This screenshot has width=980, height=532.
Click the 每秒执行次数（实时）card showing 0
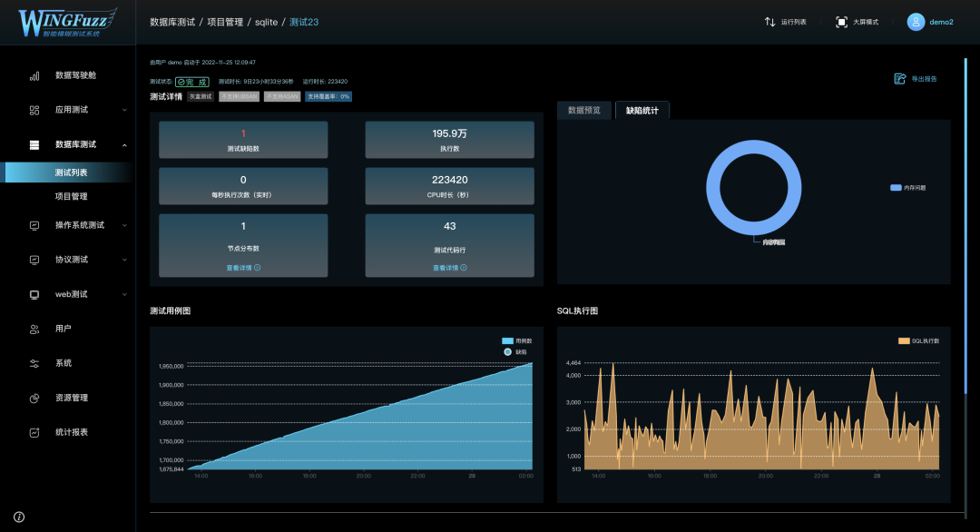coord(243,186)
